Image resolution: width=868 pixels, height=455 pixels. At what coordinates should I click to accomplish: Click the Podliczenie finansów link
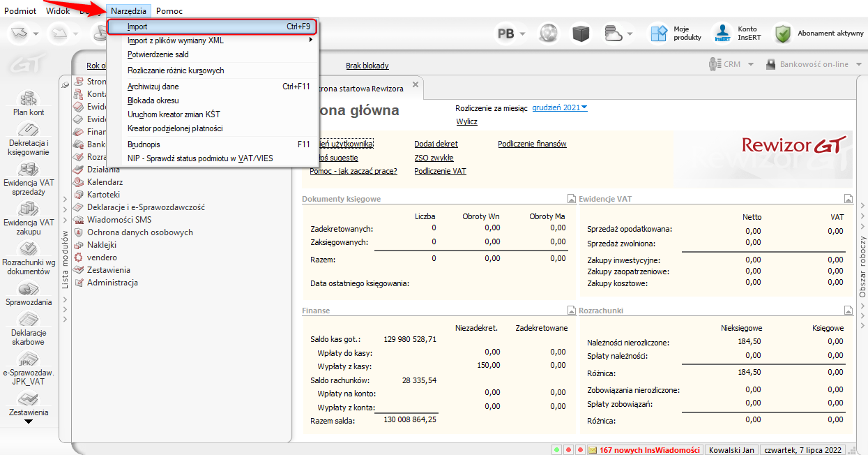tap(532, 144)
